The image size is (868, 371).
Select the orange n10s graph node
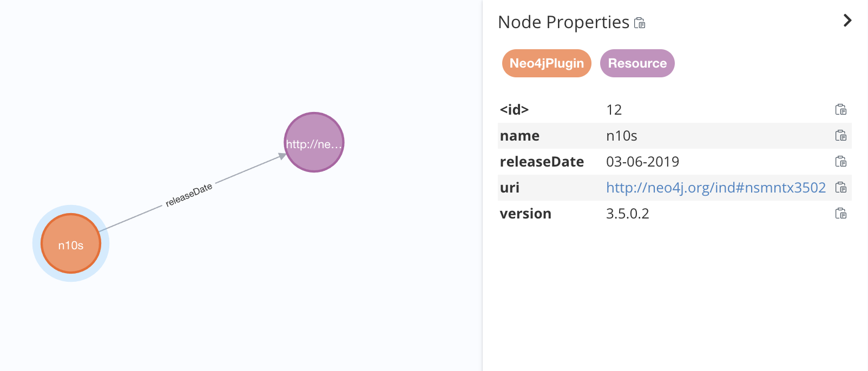[71, 243]
